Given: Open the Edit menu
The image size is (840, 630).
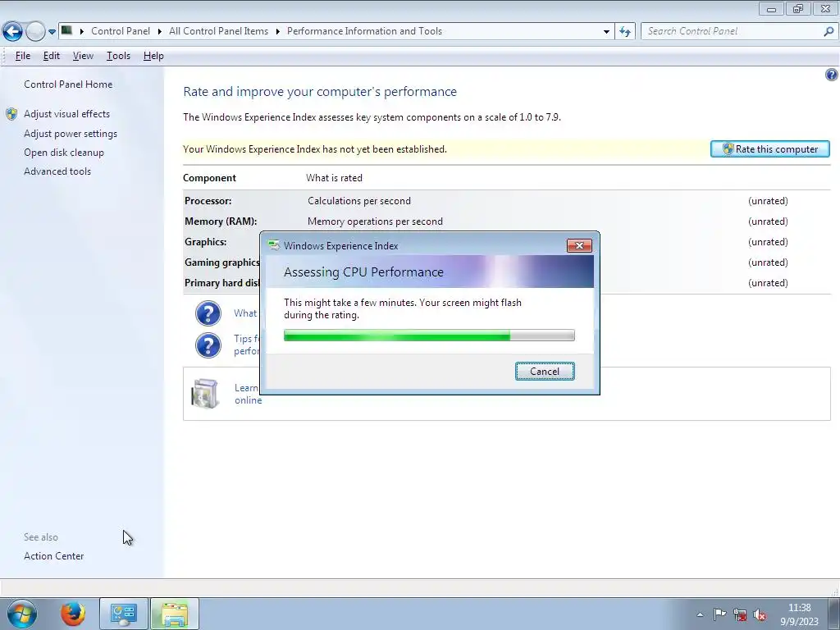Looking at the screenshot, I should click(x=52, y=56).
